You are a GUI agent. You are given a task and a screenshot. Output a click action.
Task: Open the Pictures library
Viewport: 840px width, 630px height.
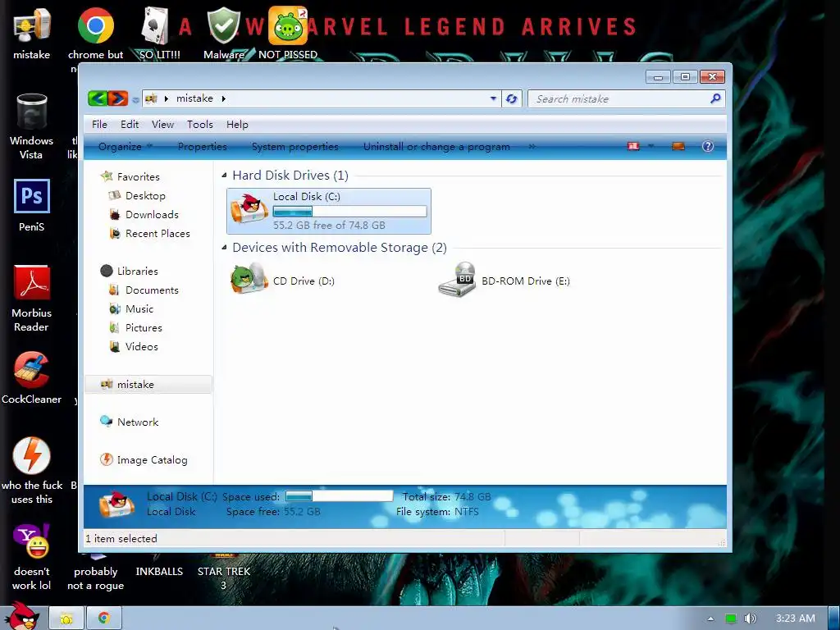click(135, 327)
